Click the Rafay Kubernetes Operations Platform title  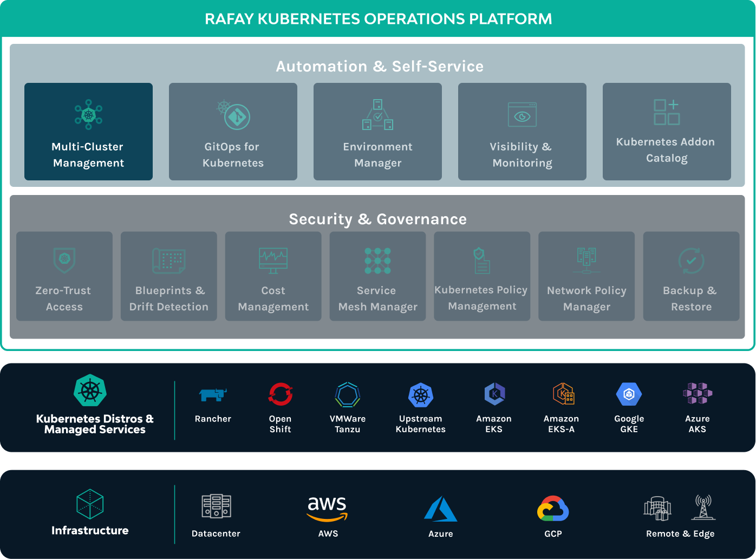[x=378, y=19]
